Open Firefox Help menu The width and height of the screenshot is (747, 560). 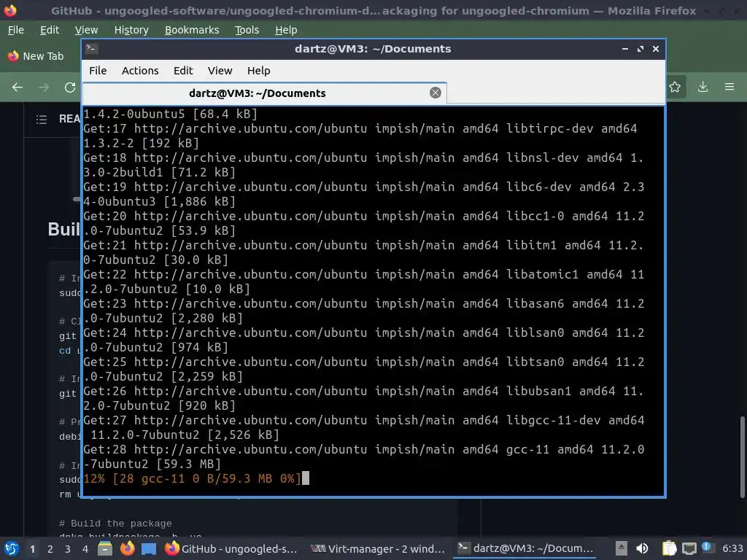(x=286, y=30)
